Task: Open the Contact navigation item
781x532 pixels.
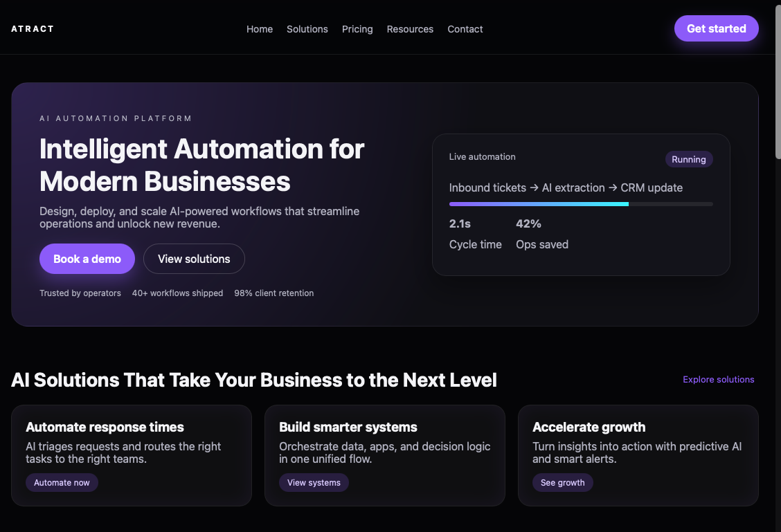Action: pyautogui.click(x=465, y=29)
